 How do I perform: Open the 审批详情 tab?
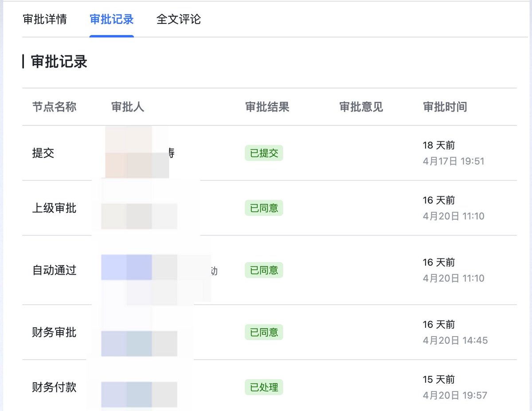click(45, 19)
